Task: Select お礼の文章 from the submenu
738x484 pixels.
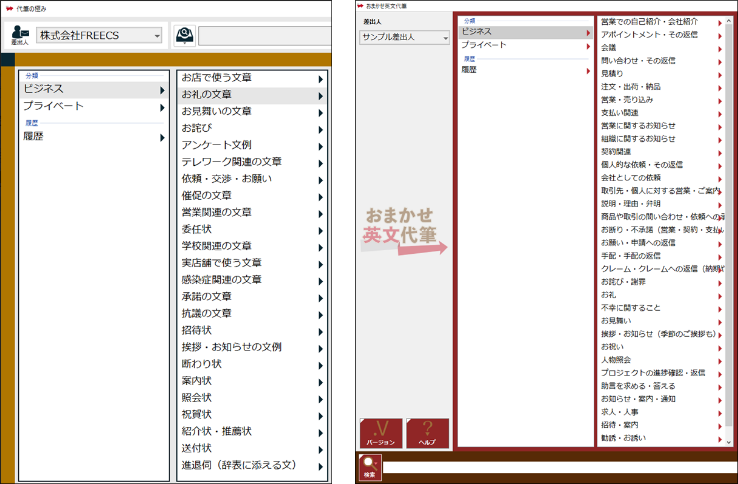Action: coord(250,95)
